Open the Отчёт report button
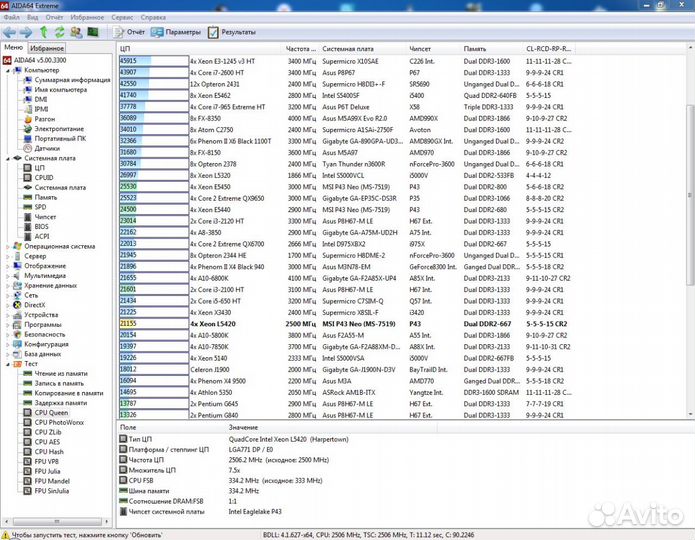The height and width of the screenshot is (540, 695). 129,32
